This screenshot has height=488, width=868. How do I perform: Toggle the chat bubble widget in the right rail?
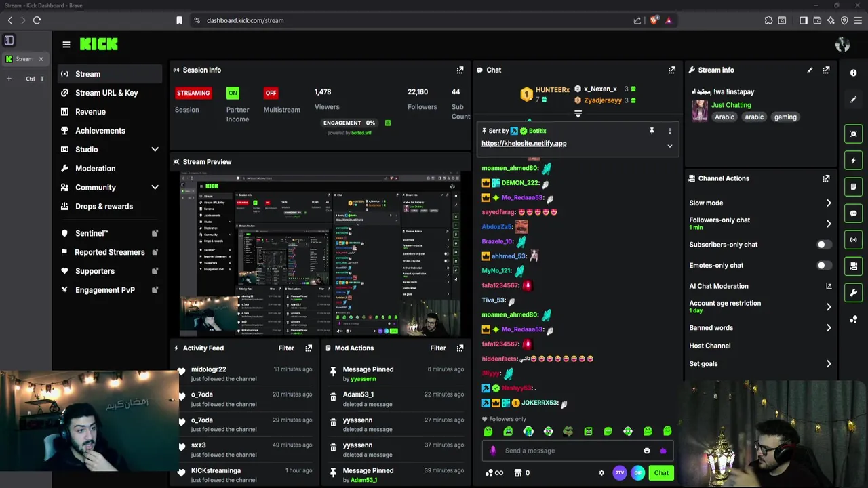pyautogui.click(x=854, y=213)
